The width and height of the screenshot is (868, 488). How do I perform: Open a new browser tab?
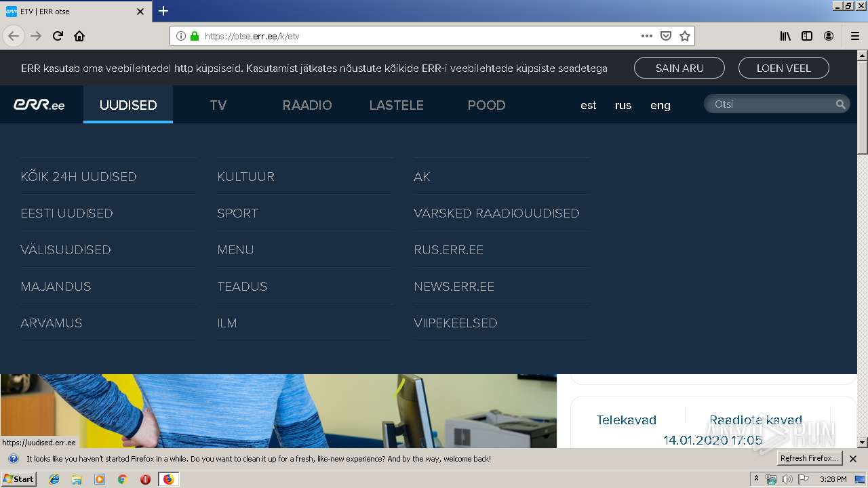tap(163, 11)
